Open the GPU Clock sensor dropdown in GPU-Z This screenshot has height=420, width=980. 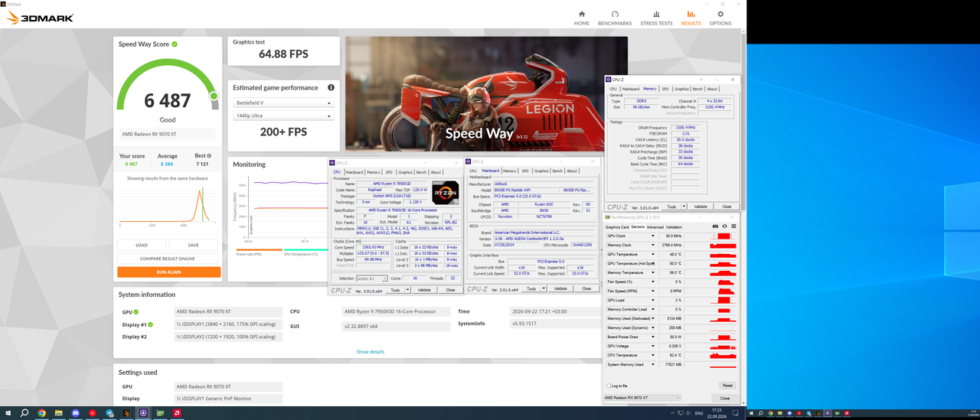(x=653, y=236)
